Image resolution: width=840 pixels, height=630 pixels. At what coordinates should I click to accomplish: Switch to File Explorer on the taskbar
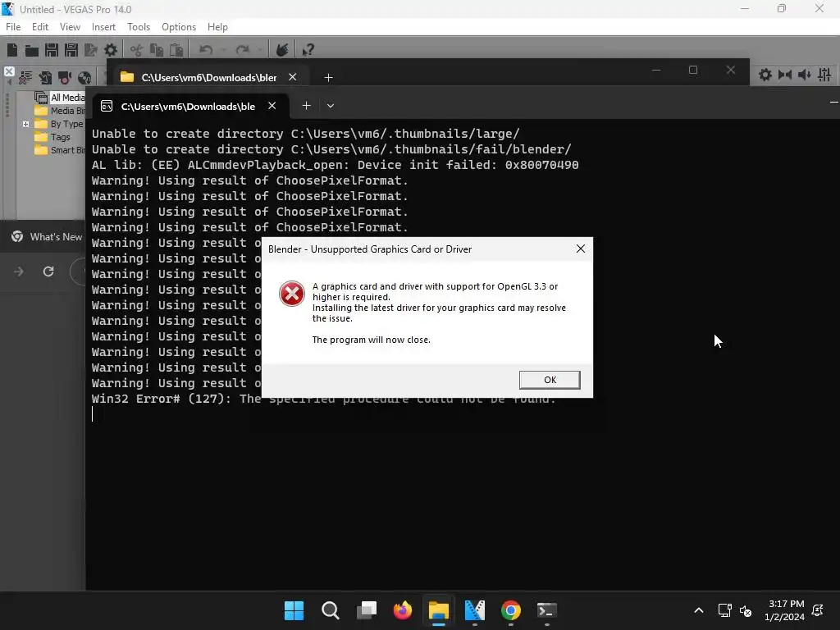coord(438,610)
